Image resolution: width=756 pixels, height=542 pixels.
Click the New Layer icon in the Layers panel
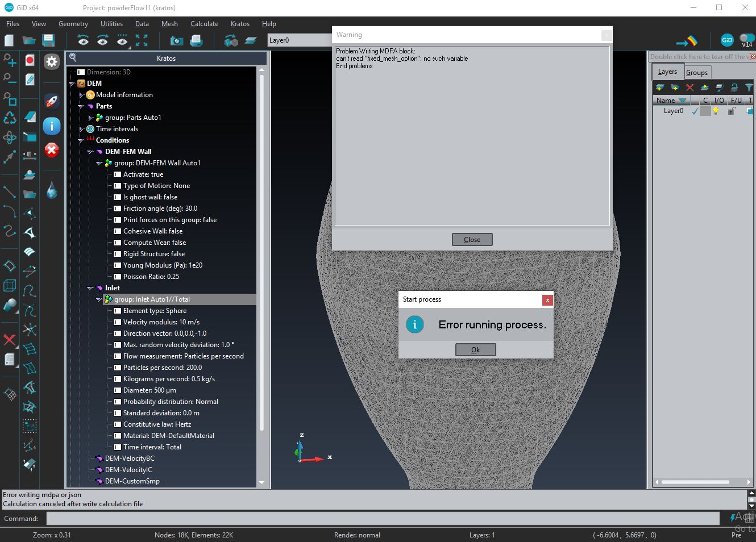click(660, 87)
